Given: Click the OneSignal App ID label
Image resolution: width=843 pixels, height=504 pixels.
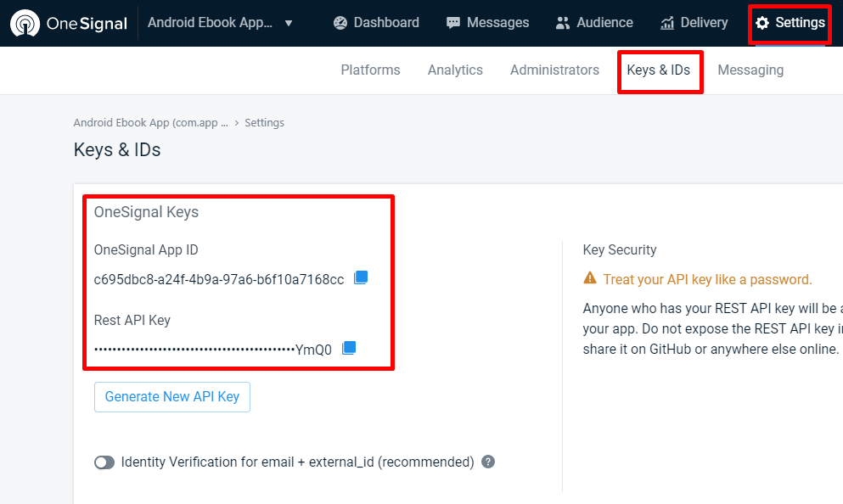Looking at the screenshot, I should pos(146,249).
